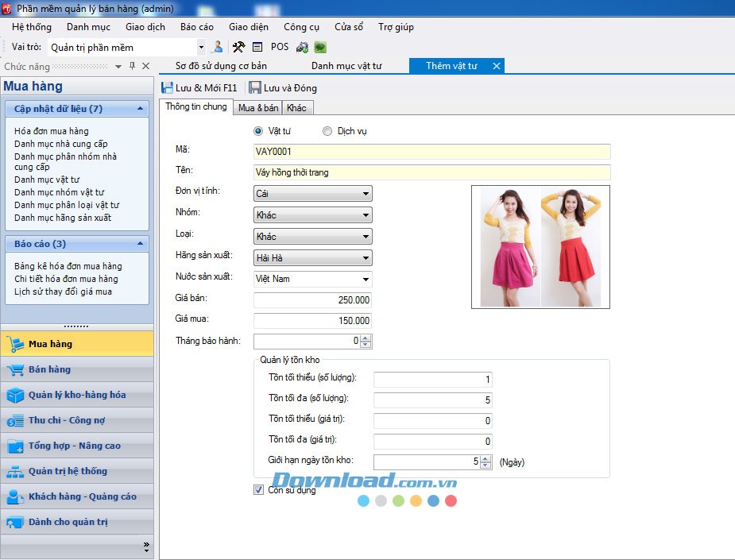Click the green chat message icon

click(320, 47)
